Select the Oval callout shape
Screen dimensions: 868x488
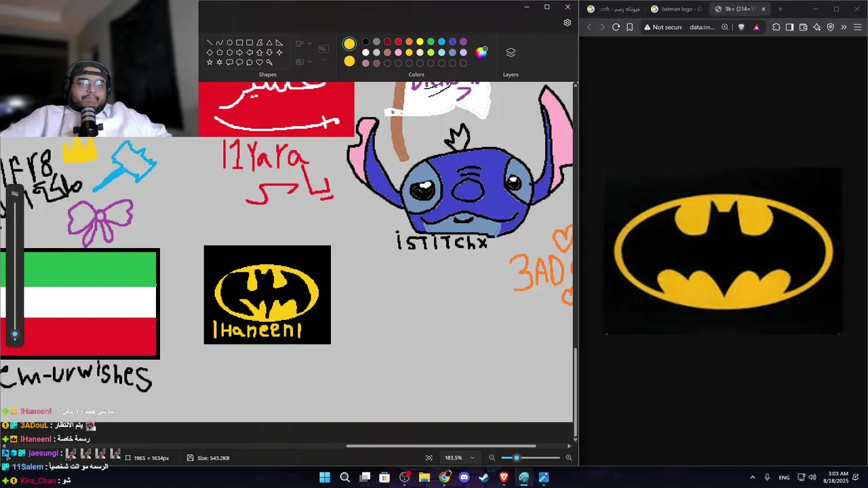pyautogui.click(x=239, y=62)
